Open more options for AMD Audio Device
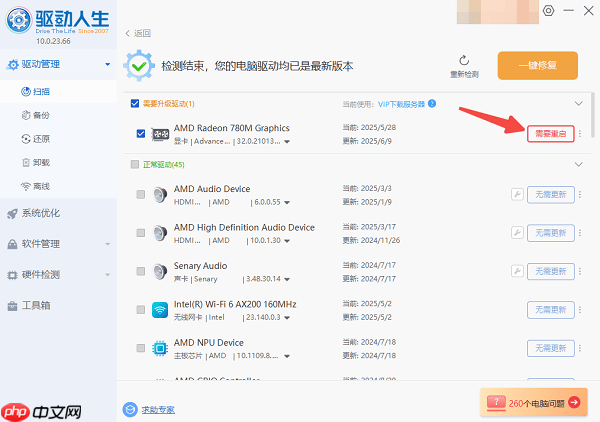Image resolution: width=600 pixels, height=422 pixels. pyautogui.click(x=580, y=194)
